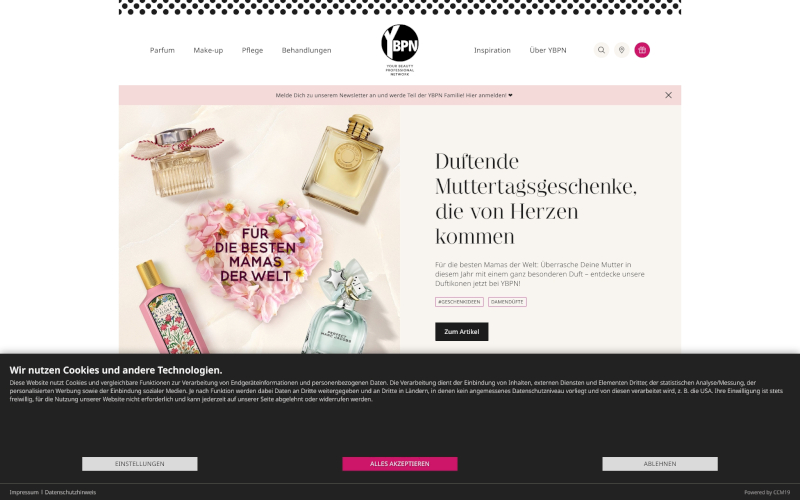
Task: Open Über YBPN navigation item
Action: 548,50
